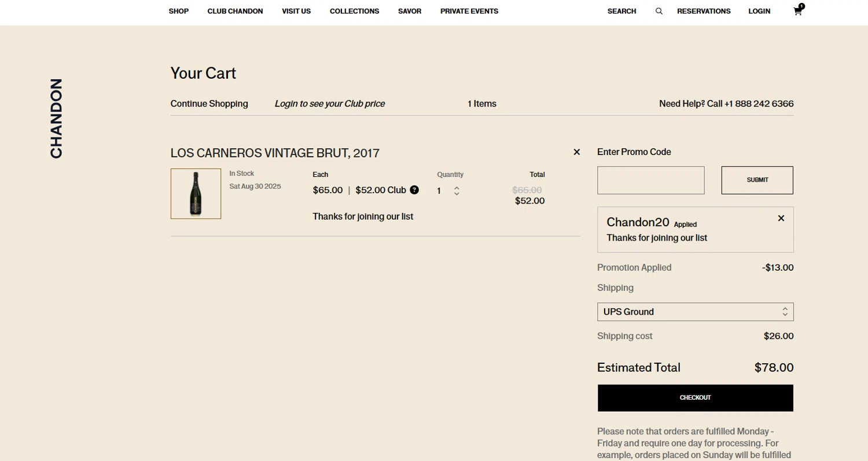The image size is (868, 461).
Task: Click the 'Sat Aug 30 2025' date text
Action: pyautogui.click(x=255, y=186)
